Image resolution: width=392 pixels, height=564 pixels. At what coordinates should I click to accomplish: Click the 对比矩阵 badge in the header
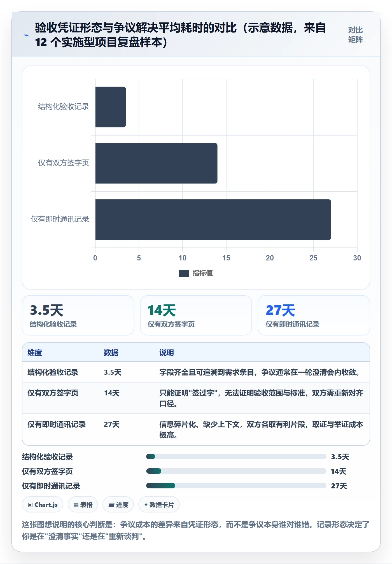point(355,35)
